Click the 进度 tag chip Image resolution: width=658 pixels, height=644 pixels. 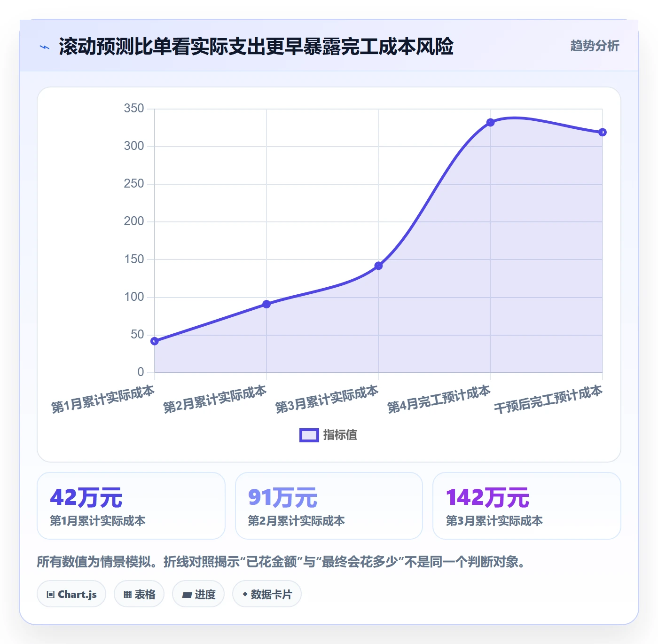point(198,594)
